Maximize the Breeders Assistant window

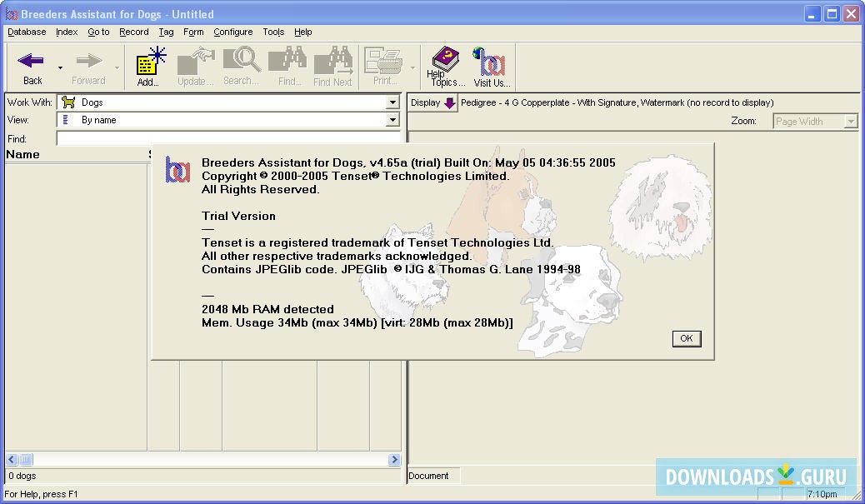[832, 14]
